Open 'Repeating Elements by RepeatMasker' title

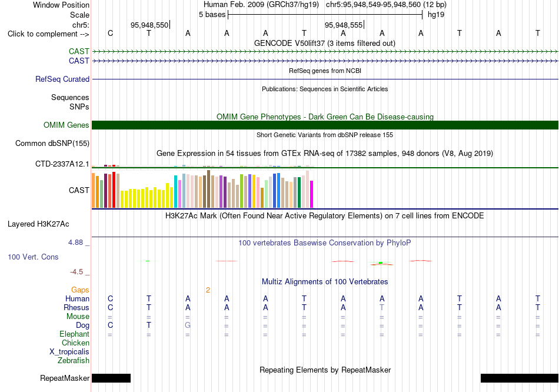pyautogui.click(x=325, y=370)
